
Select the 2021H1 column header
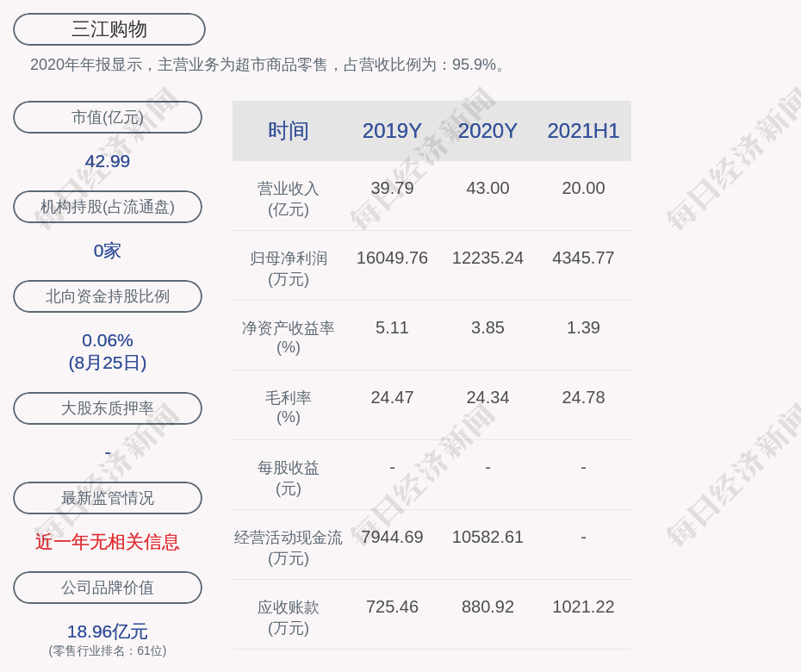(x=583, y=131)
